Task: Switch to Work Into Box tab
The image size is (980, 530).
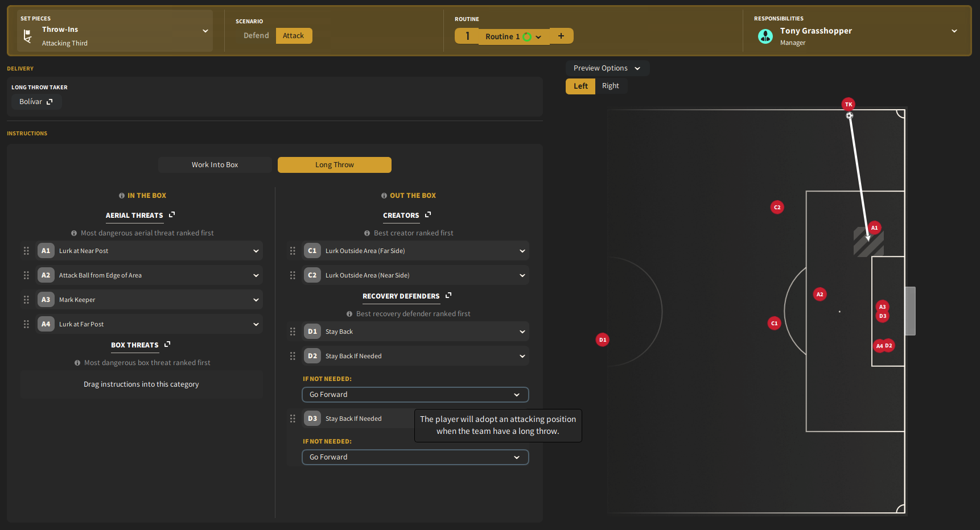Action: [x=215, y=165]
